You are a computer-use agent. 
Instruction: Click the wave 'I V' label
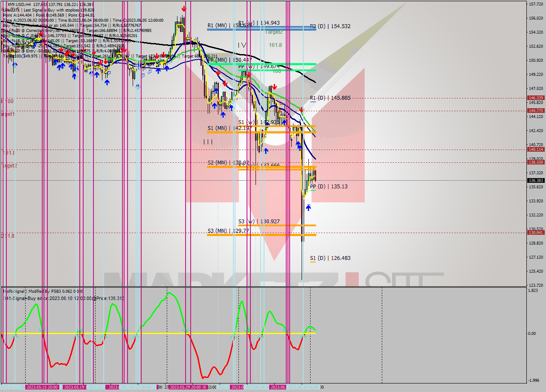[242, 44]
